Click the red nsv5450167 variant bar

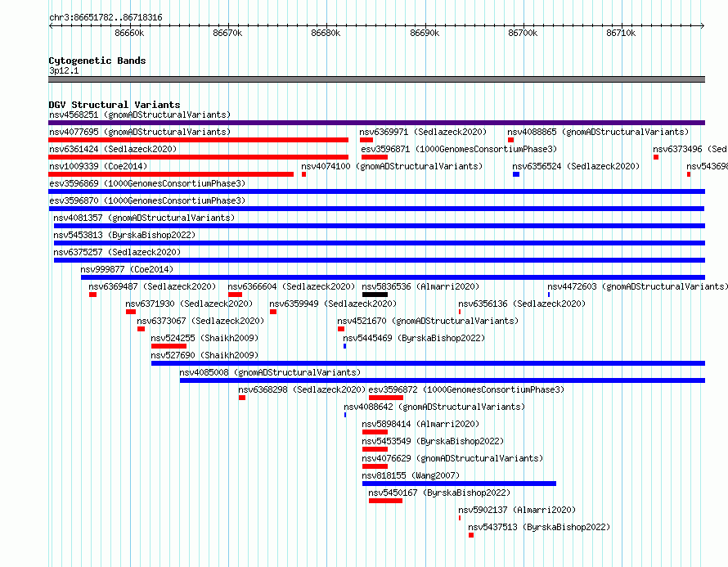[385, 501]
